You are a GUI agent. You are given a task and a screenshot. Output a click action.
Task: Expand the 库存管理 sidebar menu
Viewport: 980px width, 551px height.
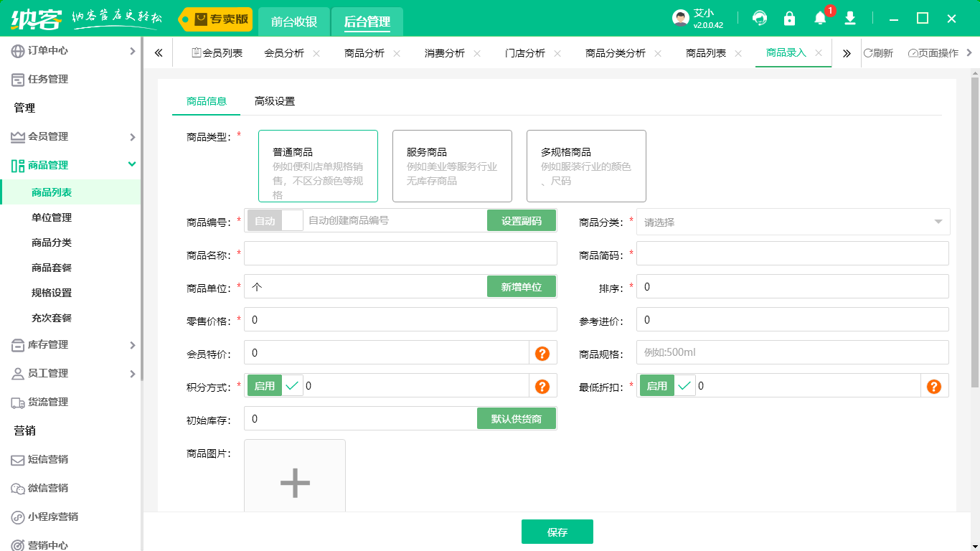point(72,345)
